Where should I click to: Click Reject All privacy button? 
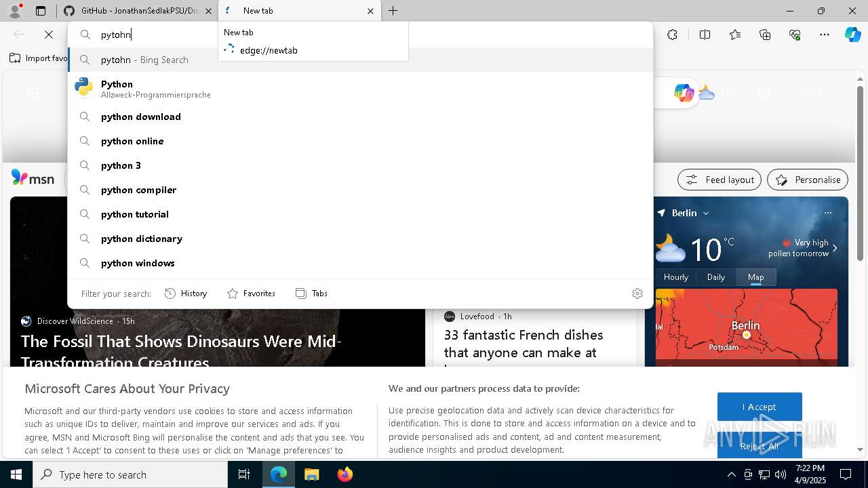click(x=759, y=446)
